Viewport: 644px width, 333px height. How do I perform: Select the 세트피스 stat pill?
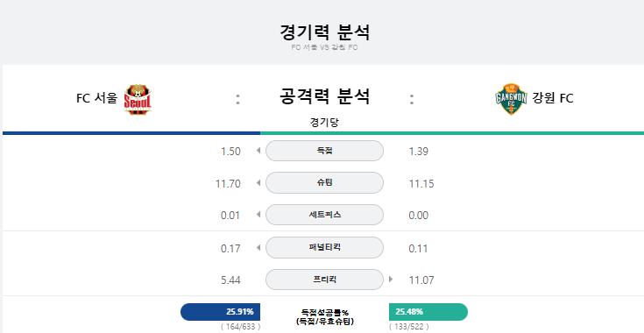point(324,215)
